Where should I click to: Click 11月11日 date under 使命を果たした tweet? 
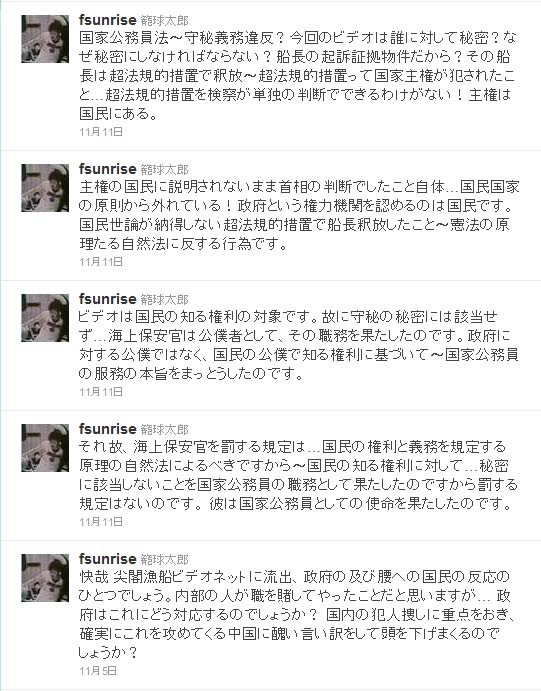click(x=101, y=522)
